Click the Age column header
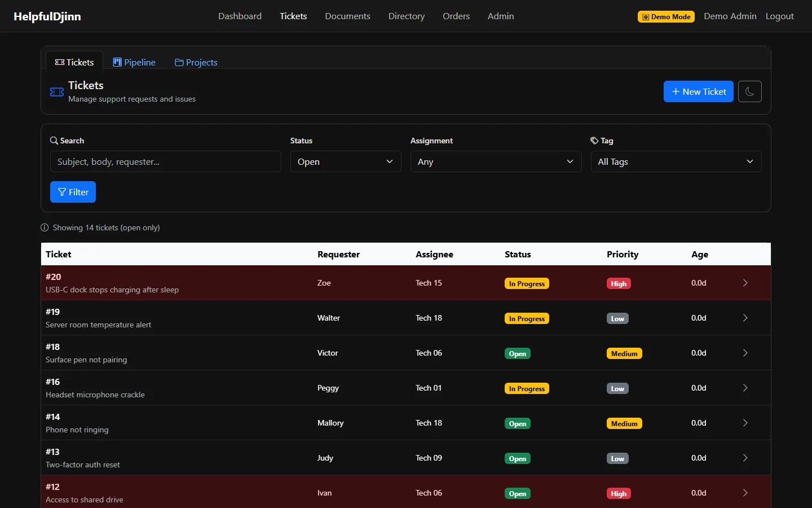 (x=700, y=254)
